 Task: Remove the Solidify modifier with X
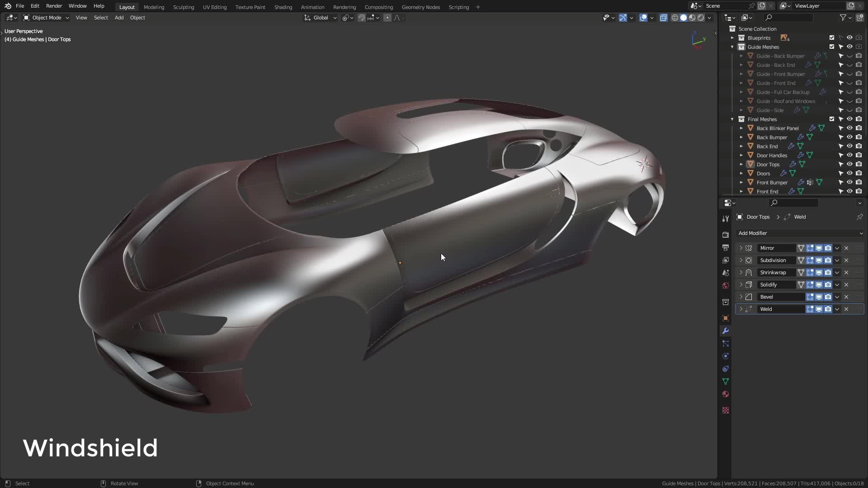coord(846,285)
